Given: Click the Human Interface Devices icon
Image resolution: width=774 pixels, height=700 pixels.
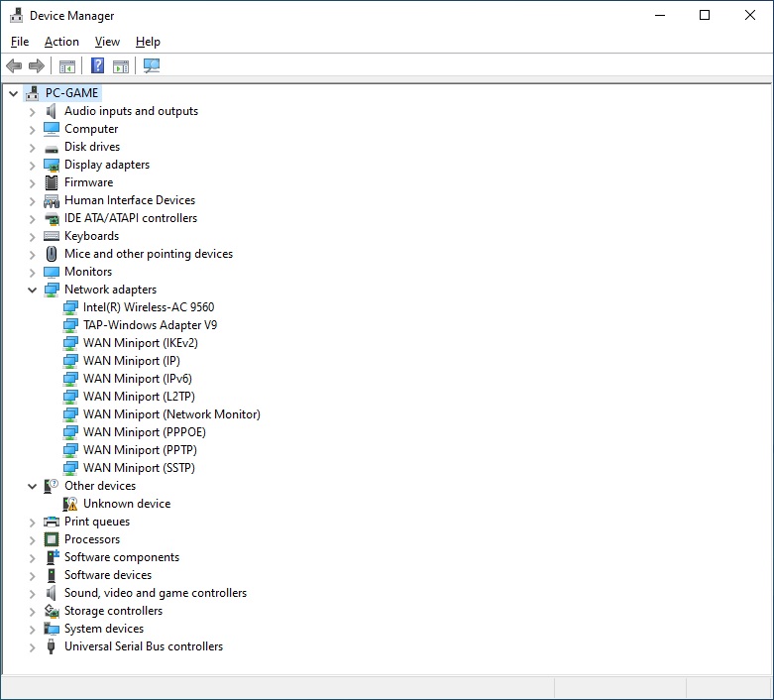Looking at the screenshot, I should point(52,201).
